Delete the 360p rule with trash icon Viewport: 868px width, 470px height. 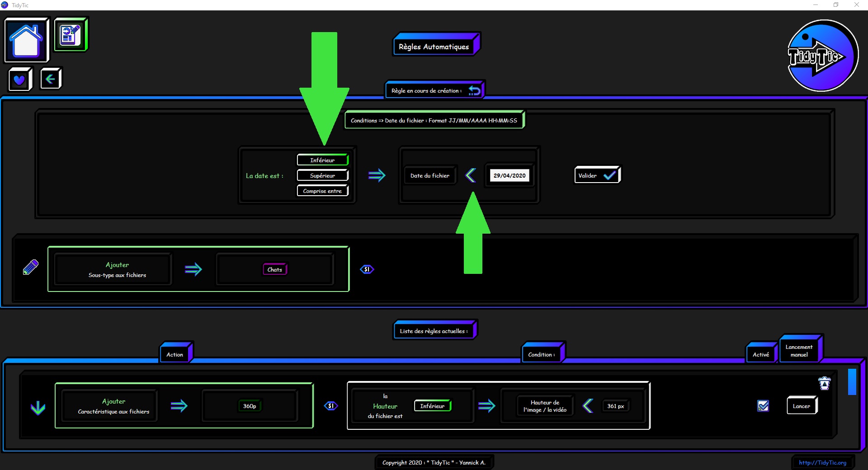pyautogui.click(x=825, y=383)
